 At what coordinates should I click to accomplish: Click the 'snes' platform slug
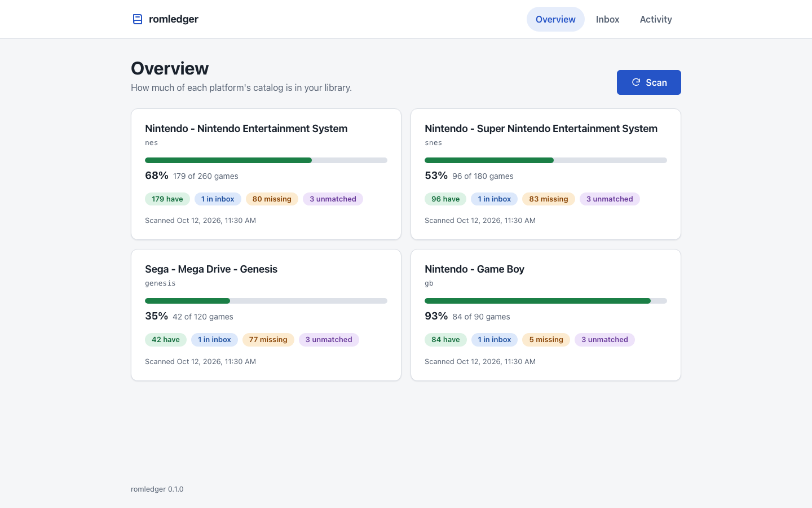click(433, 143)
